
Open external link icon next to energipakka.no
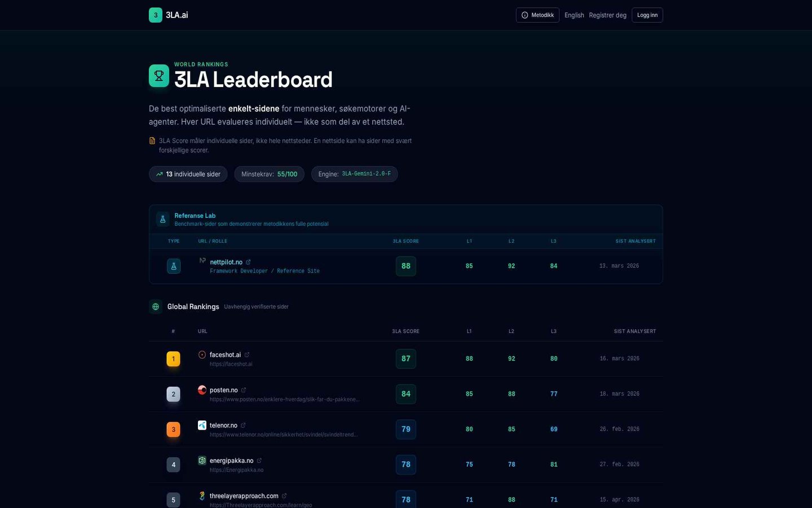pyautogui.click(x=259, y=461)
